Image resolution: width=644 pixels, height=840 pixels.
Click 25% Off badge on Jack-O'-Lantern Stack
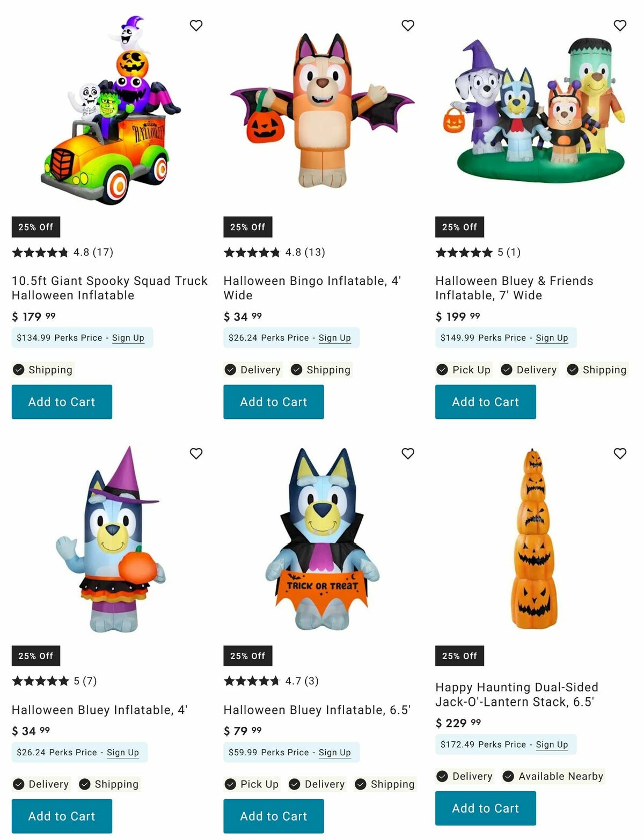459,656
